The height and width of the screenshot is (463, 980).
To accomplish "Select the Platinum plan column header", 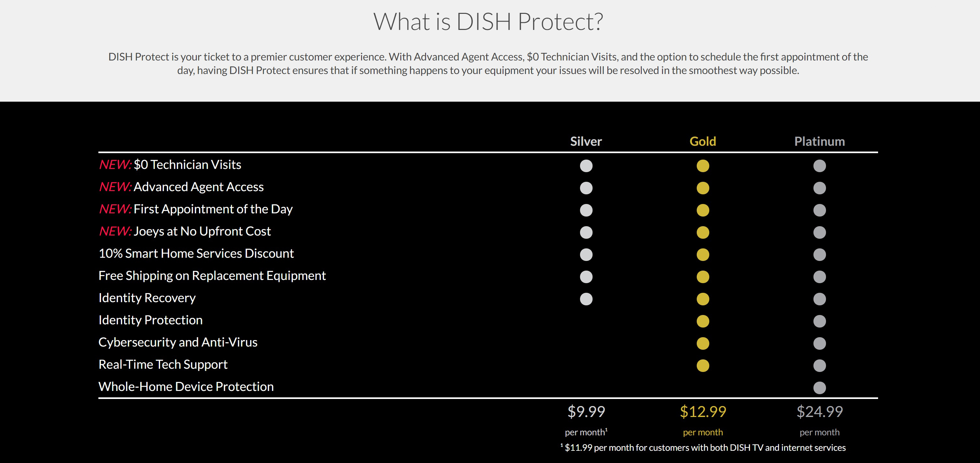I will [820, 141].
